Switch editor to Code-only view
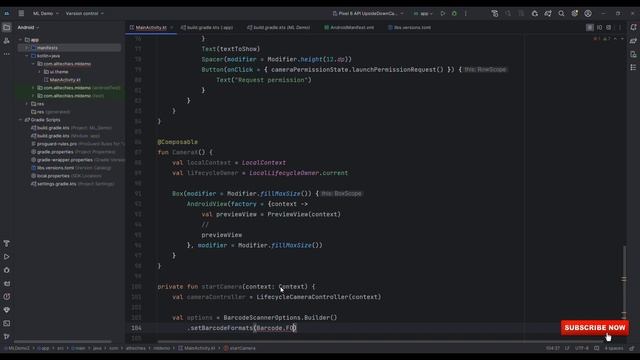This screenshot has width=640, height=360. [590, 27]
